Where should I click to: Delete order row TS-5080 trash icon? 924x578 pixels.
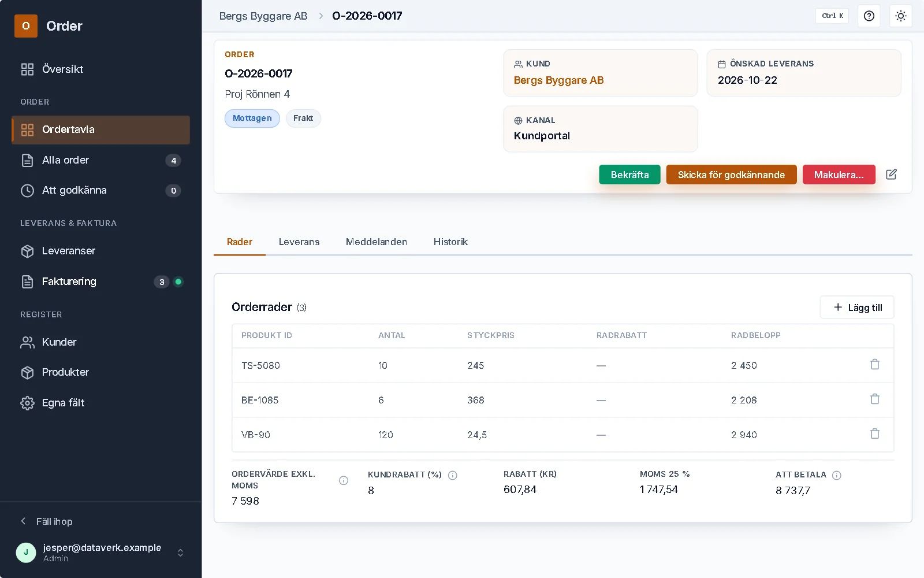coord(875,365)
